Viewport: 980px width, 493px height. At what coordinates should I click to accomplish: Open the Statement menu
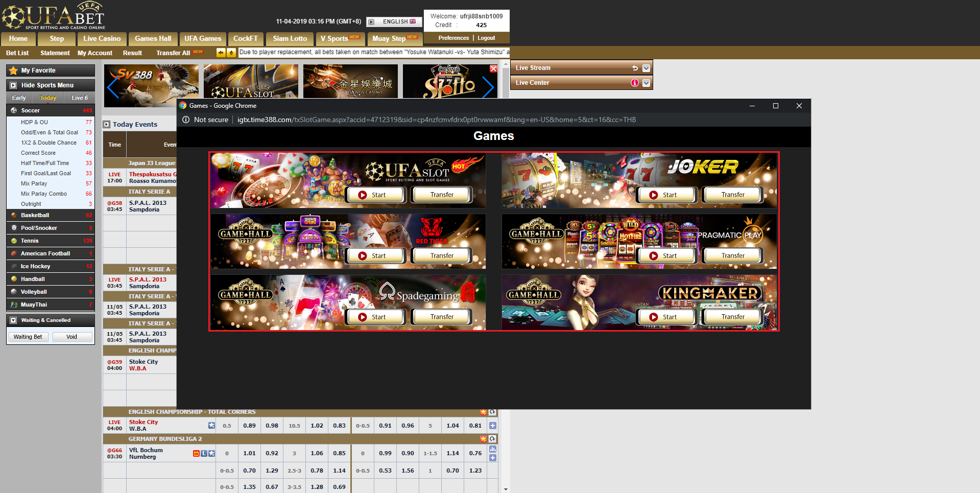tap(55, 53)
